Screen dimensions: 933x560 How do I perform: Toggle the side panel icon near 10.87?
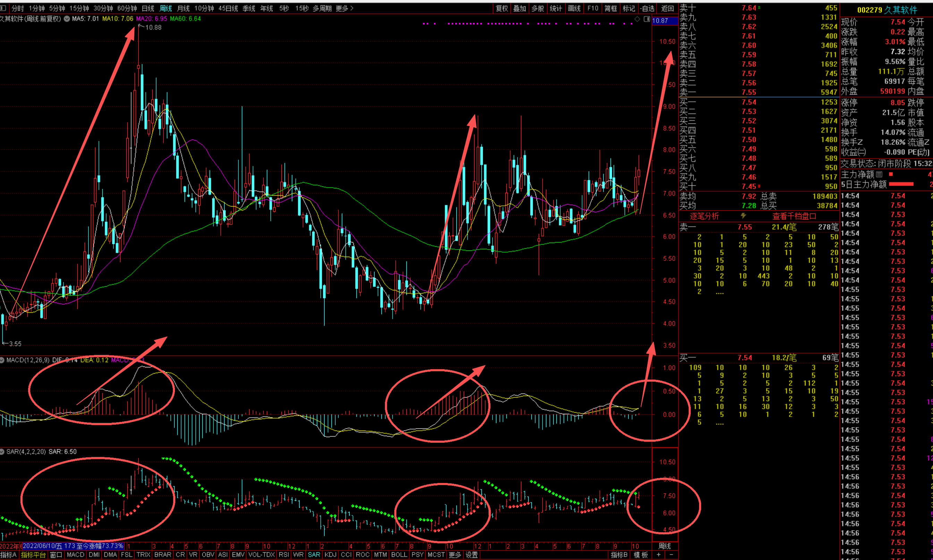tap(647, 19)
